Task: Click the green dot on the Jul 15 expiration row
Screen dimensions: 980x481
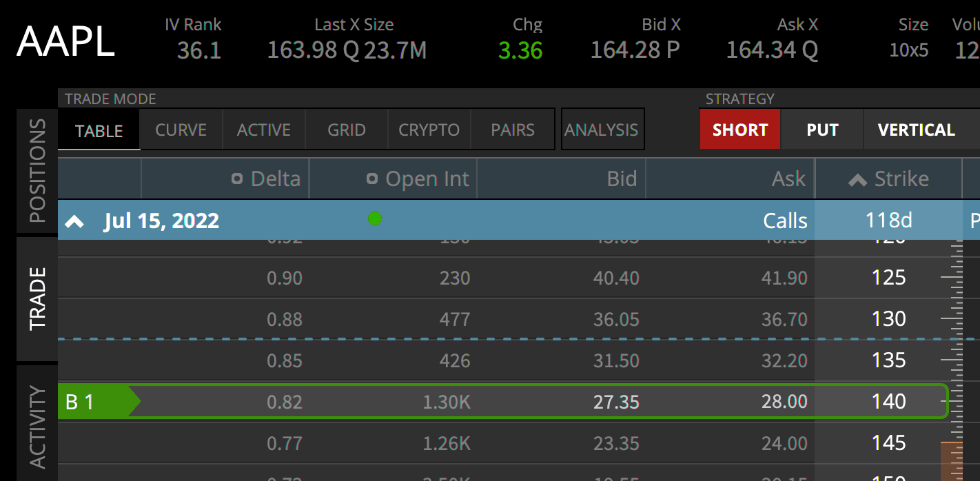Action: (375, 219)
